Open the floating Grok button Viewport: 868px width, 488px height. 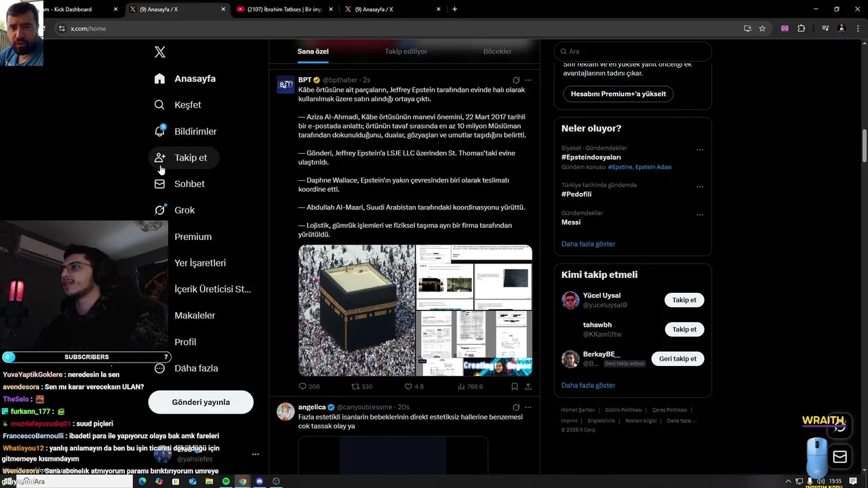coord(840,426)
